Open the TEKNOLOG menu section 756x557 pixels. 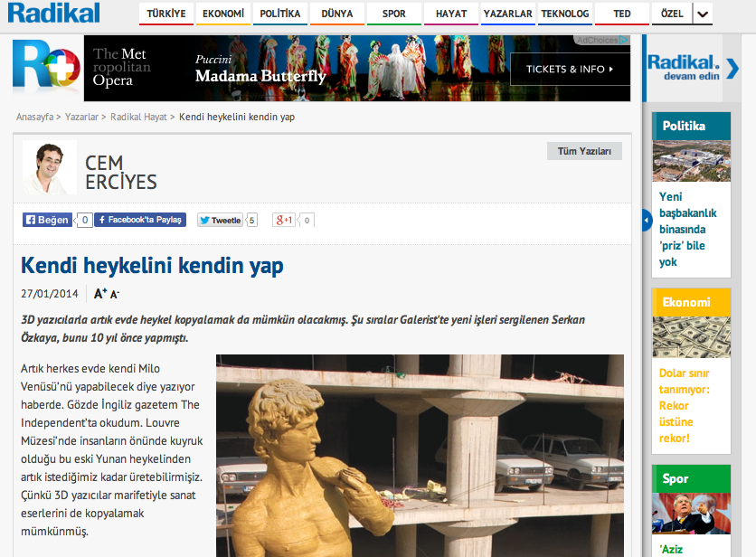click(x=565, y=14)
